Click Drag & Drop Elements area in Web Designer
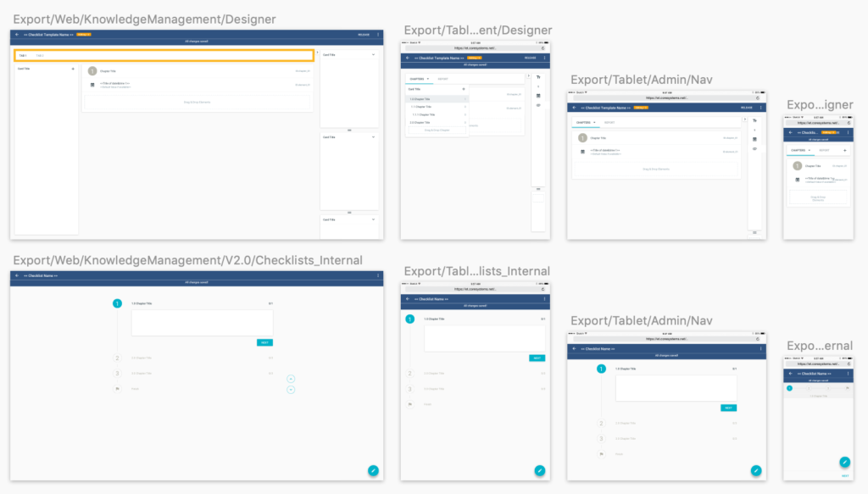Viewport: 868px width, 494px height. (197, 103)
